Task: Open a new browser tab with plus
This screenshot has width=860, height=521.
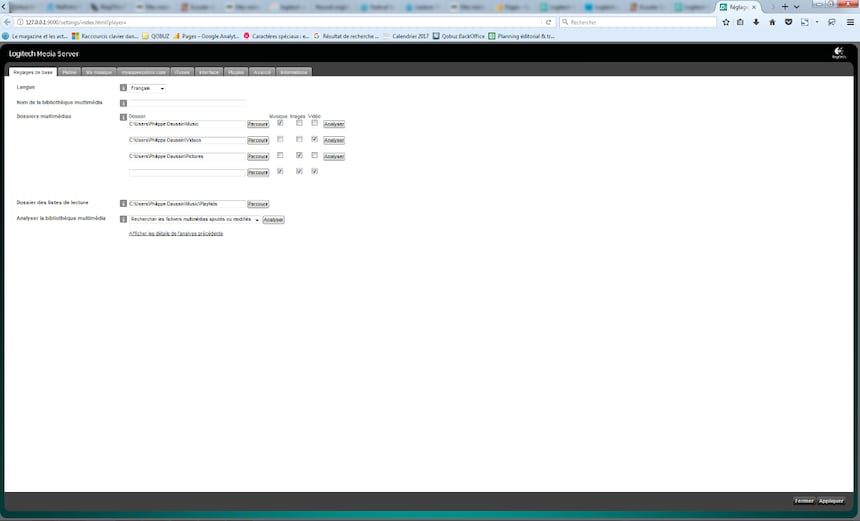Action: tap(785, 7)
